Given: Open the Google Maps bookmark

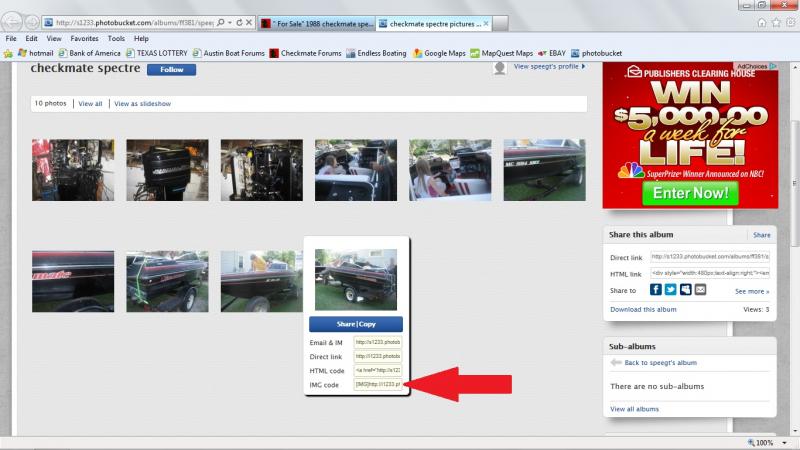Looking at the screenshot, I should pos(440,53).
